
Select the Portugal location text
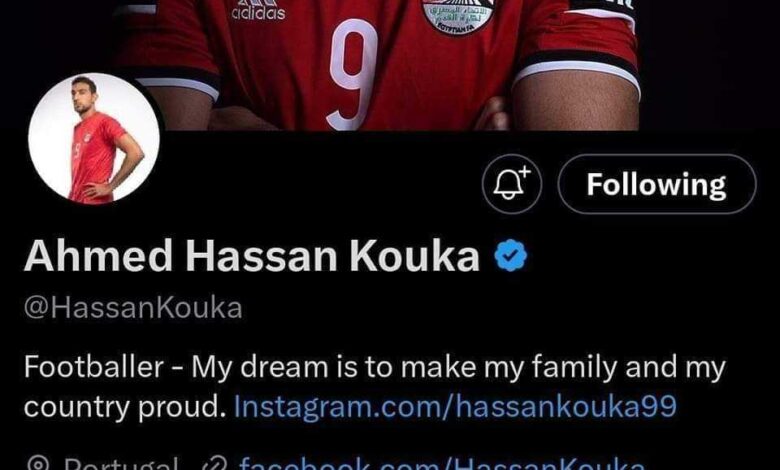121,463
